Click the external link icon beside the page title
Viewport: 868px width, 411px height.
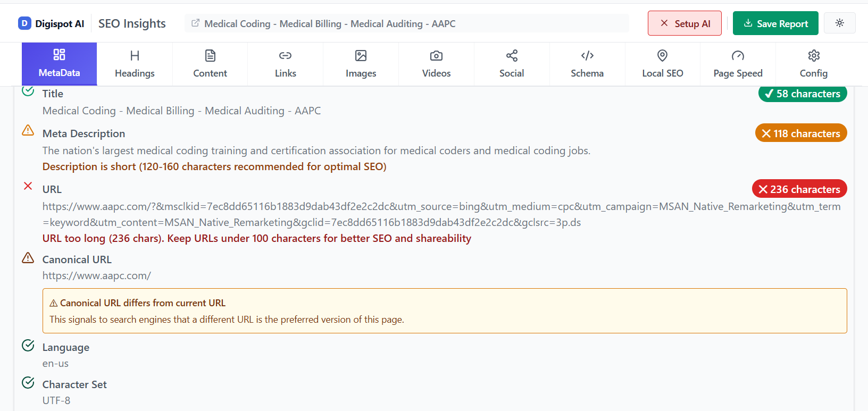(195, 23)
